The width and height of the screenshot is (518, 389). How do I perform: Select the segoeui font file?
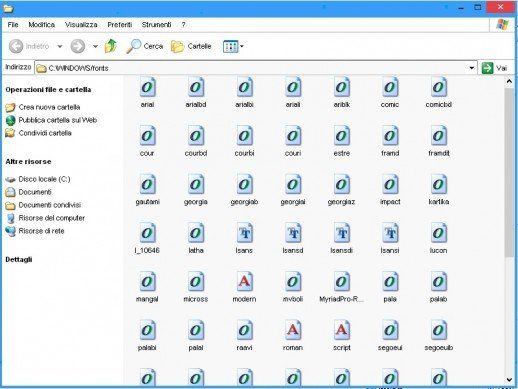pyautogui.click(x=390, y=336)
